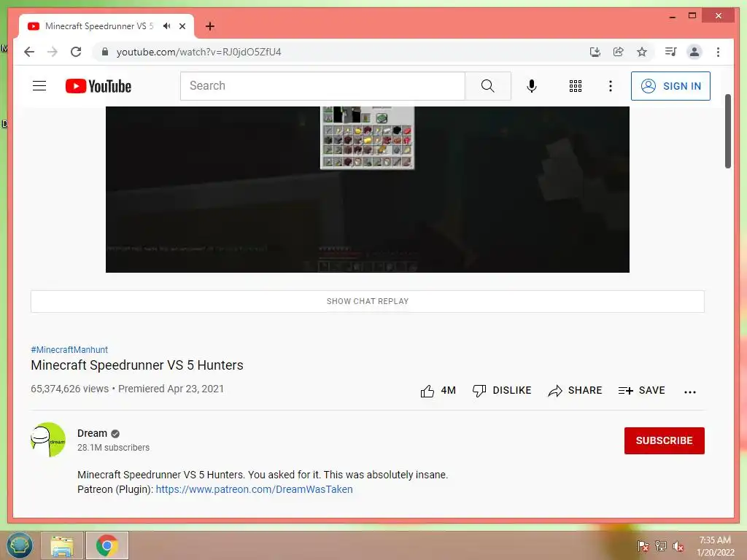Open the Chrome profile avatar
747x560 pixels.
[x=694, y=52]
